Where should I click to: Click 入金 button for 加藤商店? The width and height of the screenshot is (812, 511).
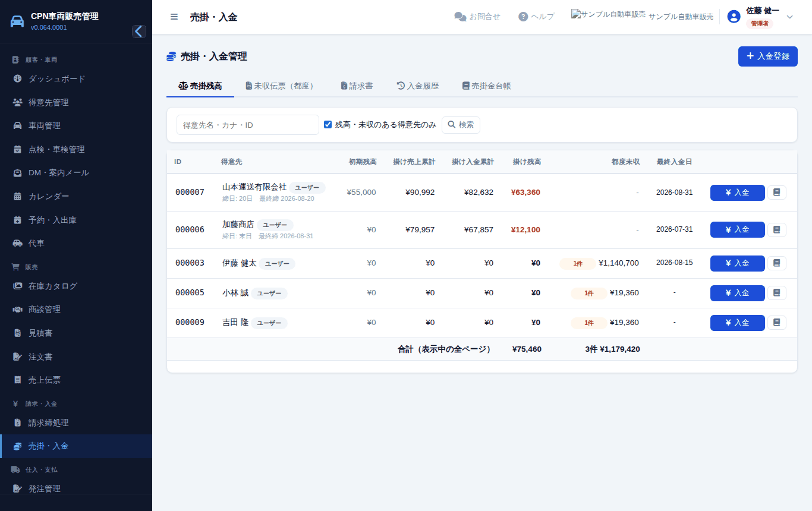(738, 230)
